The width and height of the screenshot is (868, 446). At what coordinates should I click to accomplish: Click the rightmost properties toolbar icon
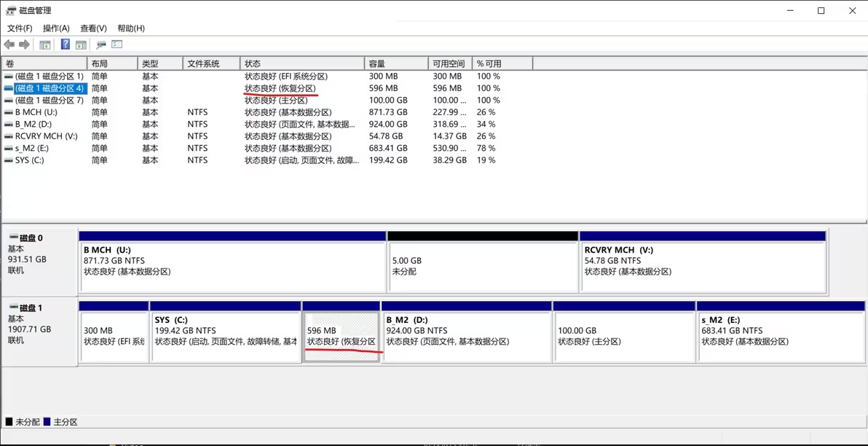pyautogui.click(x=117, y=44)
